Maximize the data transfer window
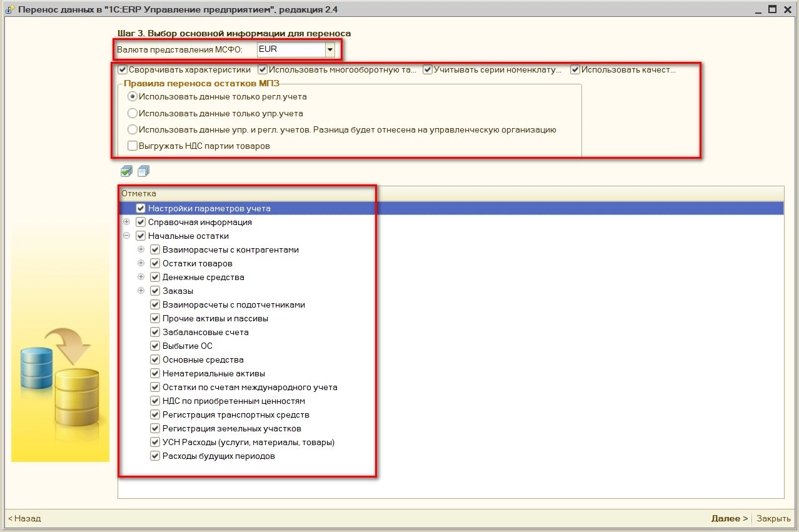This screenshot has width=799, height=532. [772, 9]
